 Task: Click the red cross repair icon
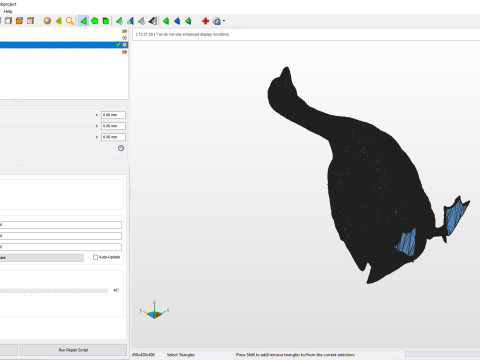(205, 21)
